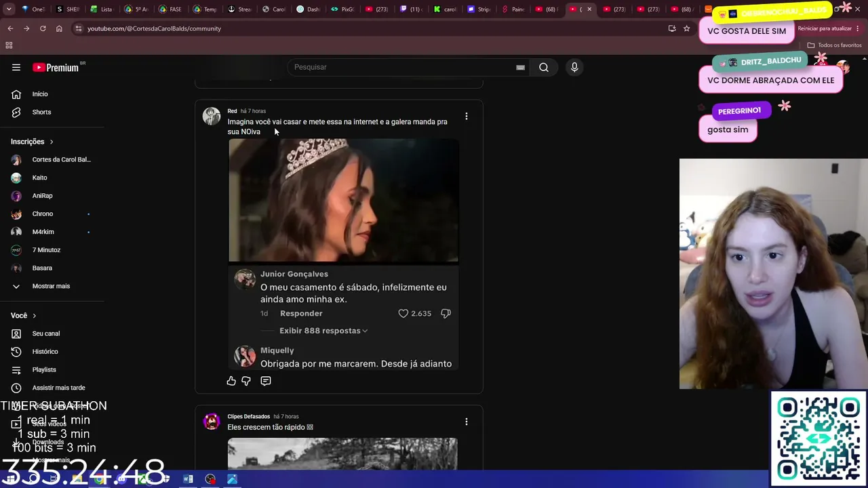Like the post by Red
This screenshot has height=488, width=868.
pos(231,381)
